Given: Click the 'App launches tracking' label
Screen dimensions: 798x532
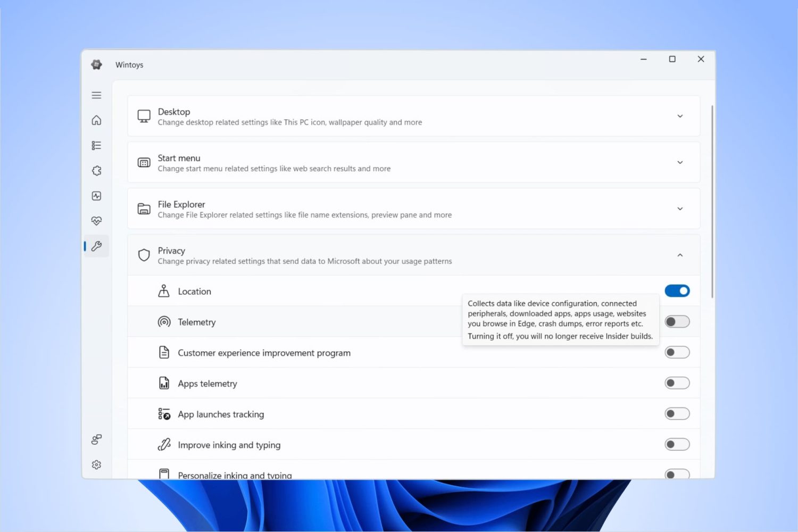Looking at the screenshot, I should click(221, 414).
